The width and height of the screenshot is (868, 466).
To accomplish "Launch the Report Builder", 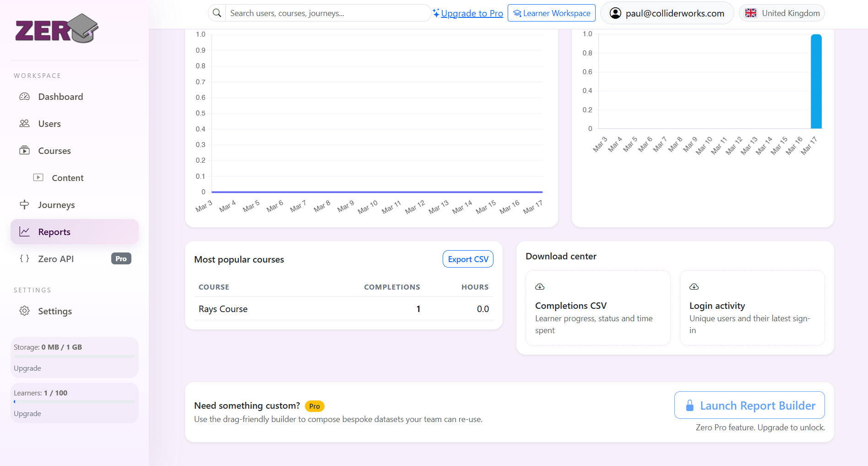I will click(749, 406).
